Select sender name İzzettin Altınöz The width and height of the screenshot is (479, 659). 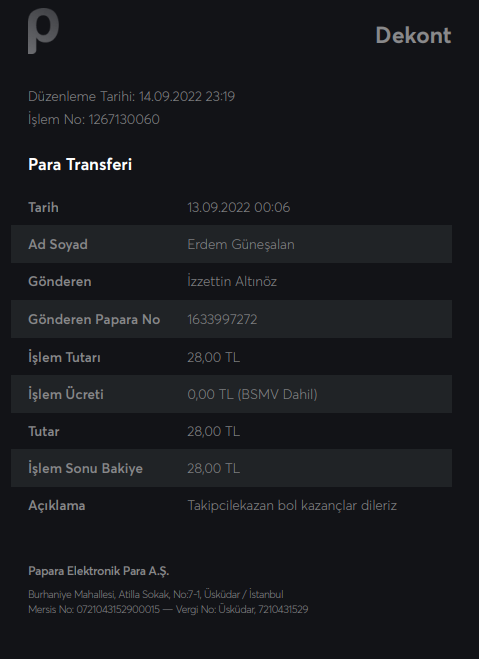232,281
